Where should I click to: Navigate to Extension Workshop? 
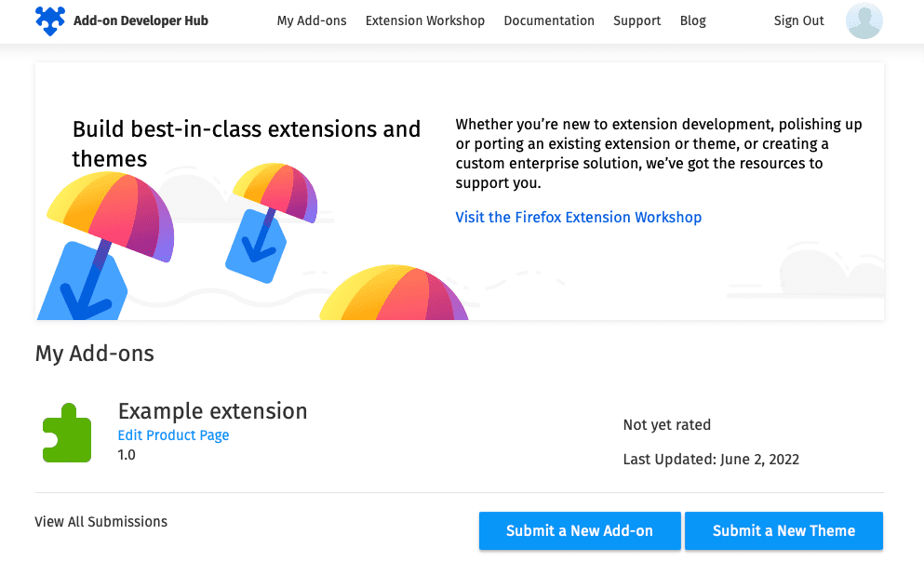(x=424, y=20)
